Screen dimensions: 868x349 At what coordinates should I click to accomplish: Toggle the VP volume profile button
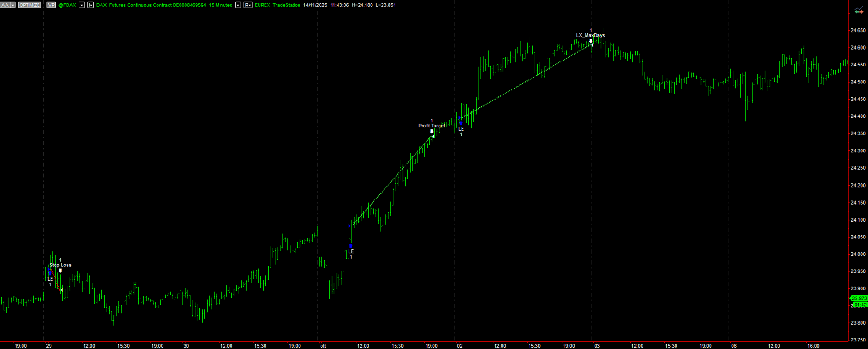pyautogui.click(x=51, y=5)
